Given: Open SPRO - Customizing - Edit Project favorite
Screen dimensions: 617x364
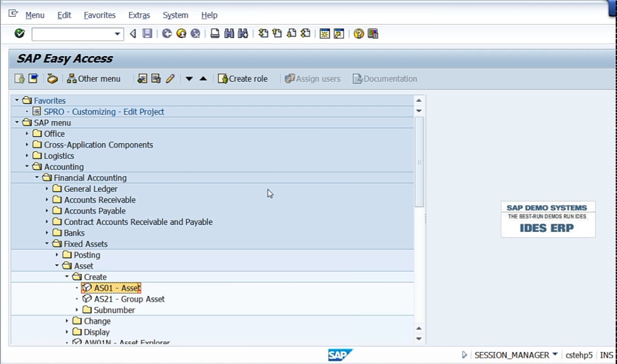Looking at the screenshot, I should point(104,112).
